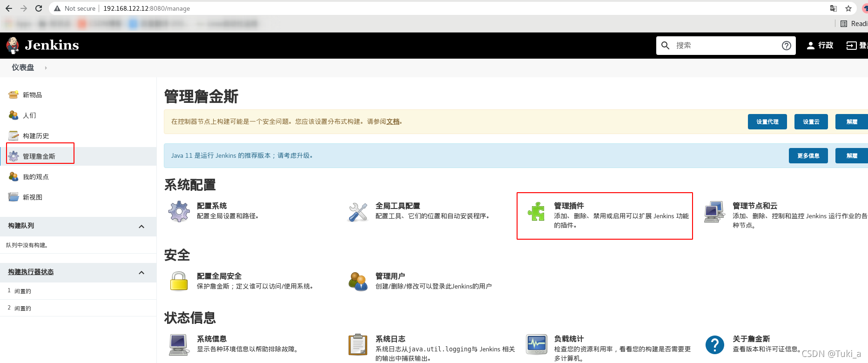Screen dimensions: 868x363
Task: Click the Jenkins butler logo icon
Action: tap(13, 46)
